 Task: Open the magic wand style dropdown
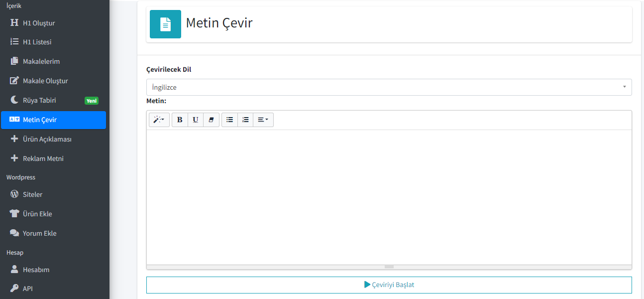click(159, 120)
